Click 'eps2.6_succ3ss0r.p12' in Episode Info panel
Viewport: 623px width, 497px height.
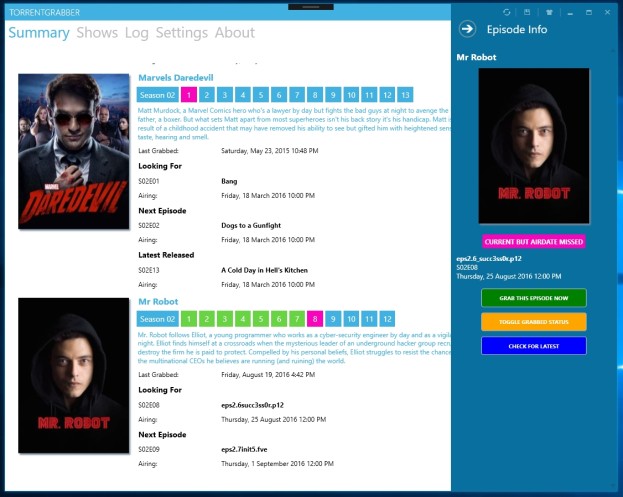489,259
